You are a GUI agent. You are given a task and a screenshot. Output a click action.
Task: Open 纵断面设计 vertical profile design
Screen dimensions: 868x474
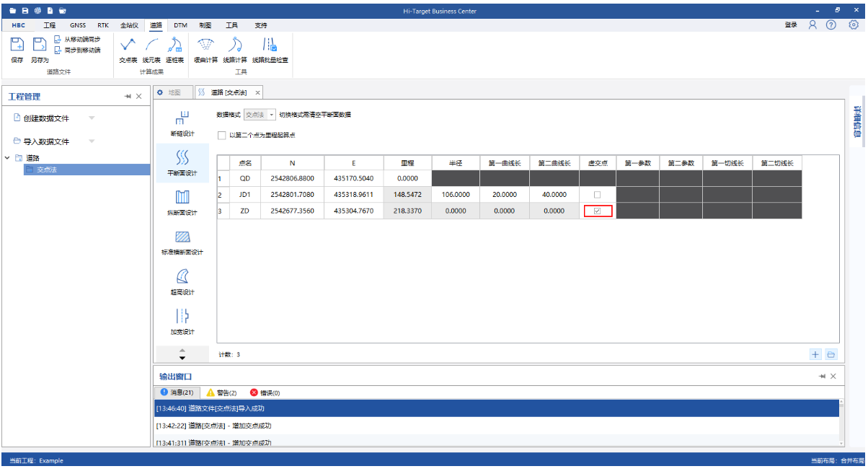point(182,202)
